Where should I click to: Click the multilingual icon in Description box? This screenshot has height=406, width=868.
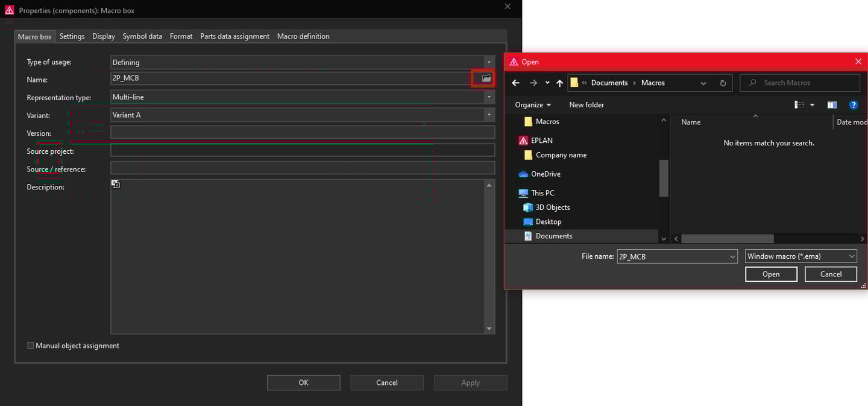tap(116, 184)
